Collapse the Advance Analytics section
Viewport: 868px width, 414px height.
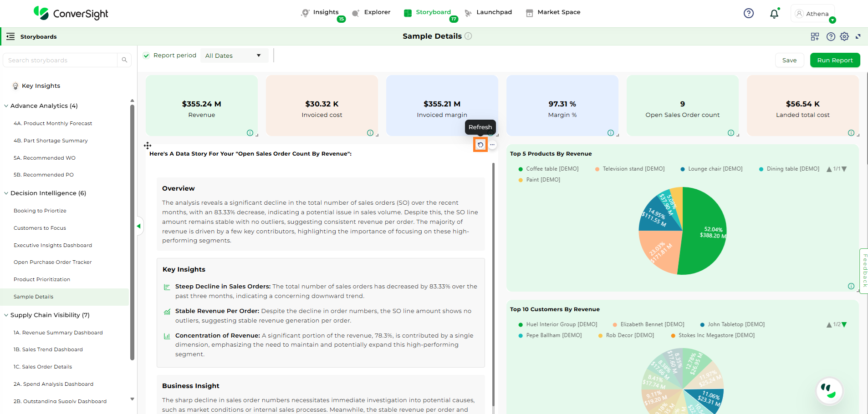(6, 106)
